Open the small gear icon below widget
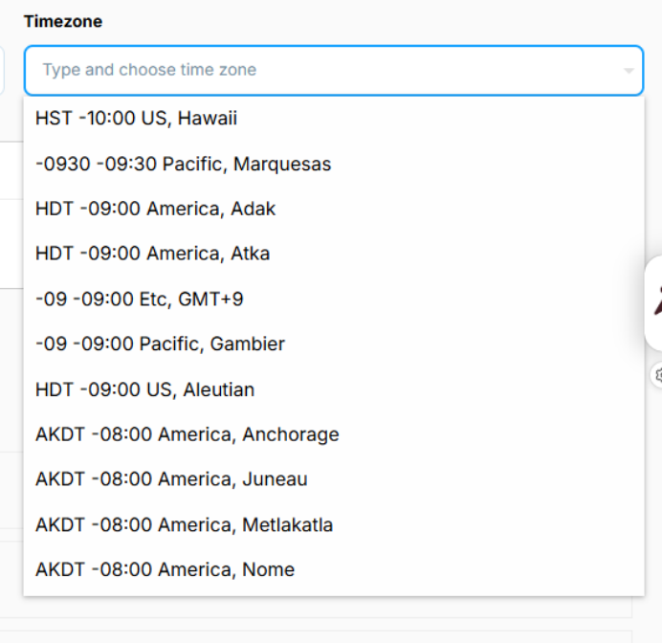 click(x=658, y=375)
